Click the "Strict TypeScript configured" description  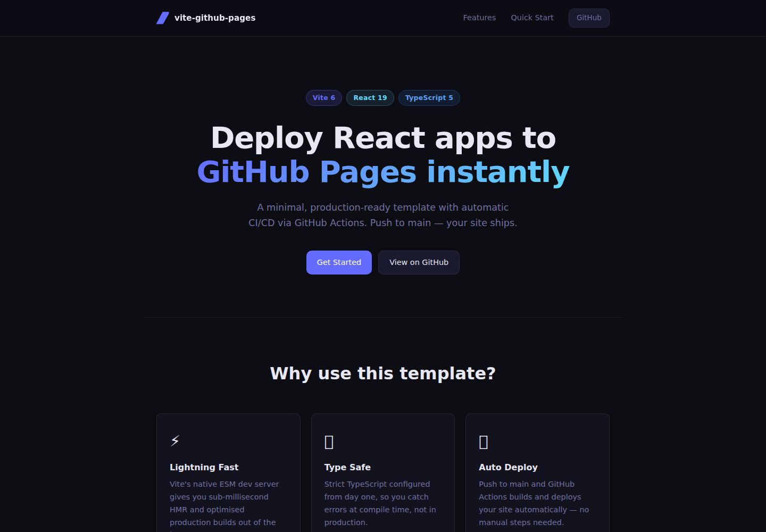(x=380, y=503)
